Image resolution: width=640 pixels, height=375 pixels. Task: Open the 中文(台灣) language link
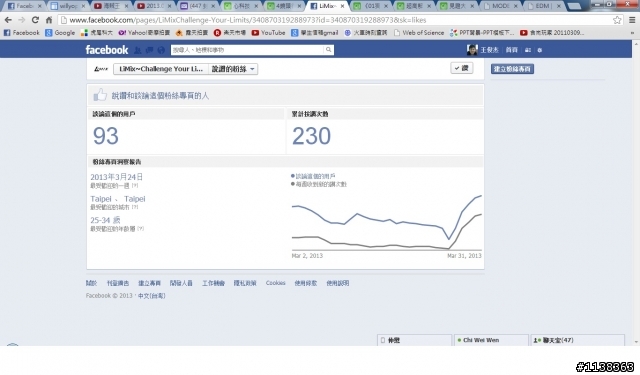[x=151, y=296]
